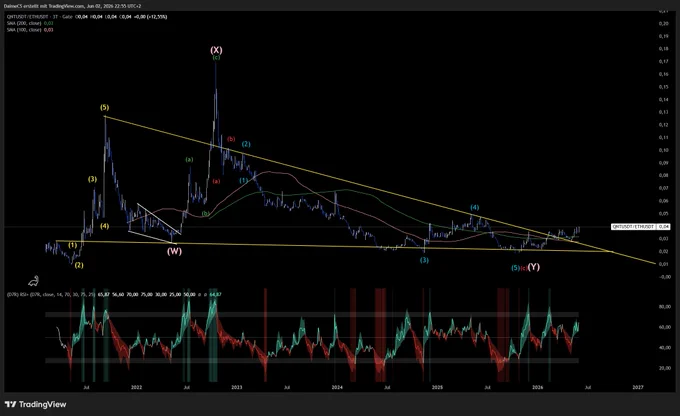Select the blue (2) wave label

click(246, 144)
